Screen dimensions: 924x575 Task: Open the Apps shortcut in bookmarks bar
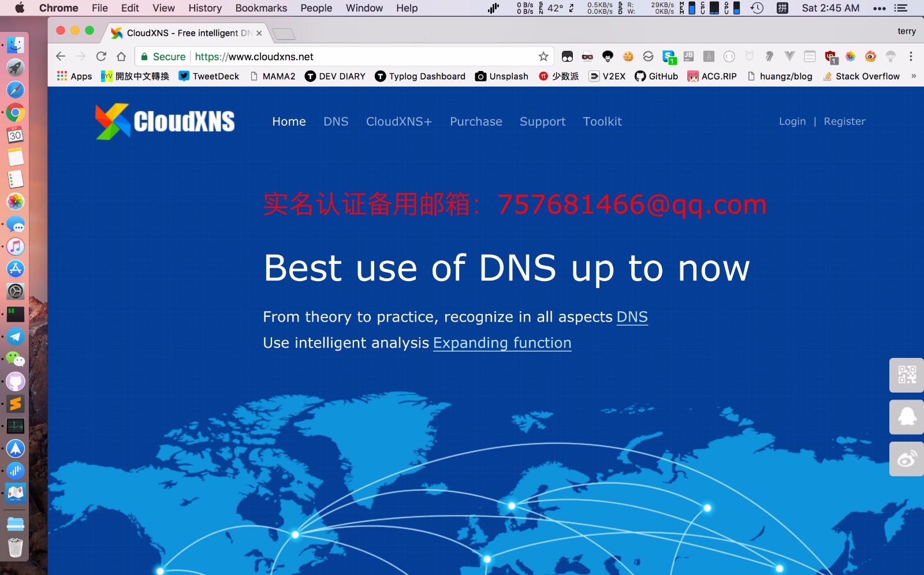(x=74, y=76)
